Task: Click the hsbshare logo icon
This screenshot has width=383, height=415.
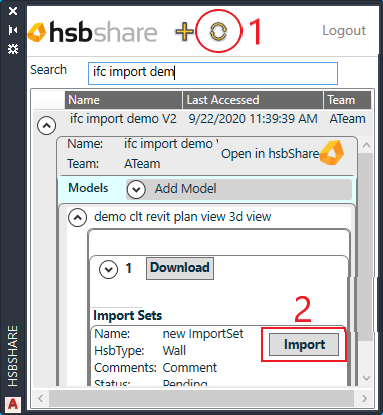Action: [36, 33]
